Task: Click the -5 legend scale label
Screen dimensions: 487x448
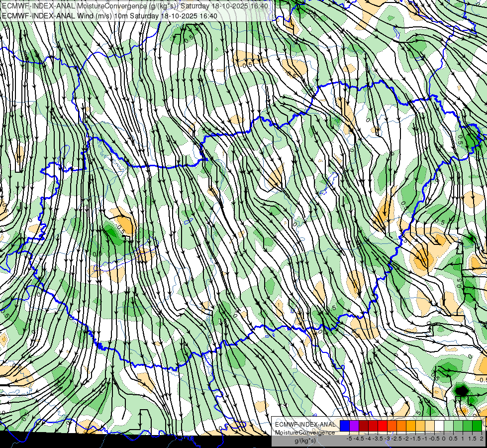Action: pos(349,439)
